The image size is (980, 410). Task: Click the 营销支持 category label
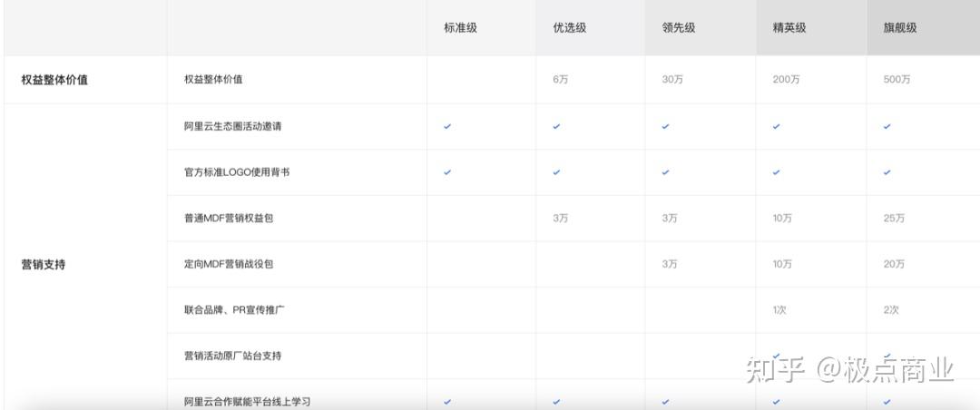(x=43, y=265)
